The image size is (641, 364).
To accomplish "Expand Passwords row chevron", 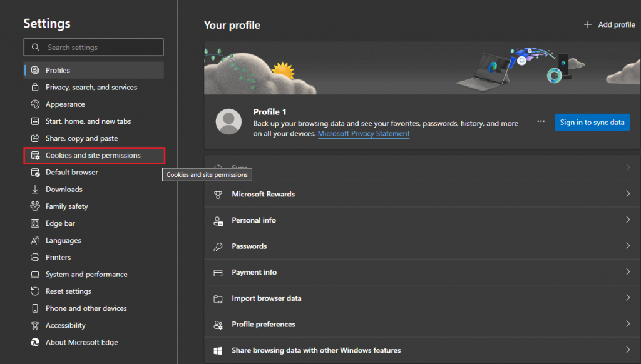I will pos(628,246).
